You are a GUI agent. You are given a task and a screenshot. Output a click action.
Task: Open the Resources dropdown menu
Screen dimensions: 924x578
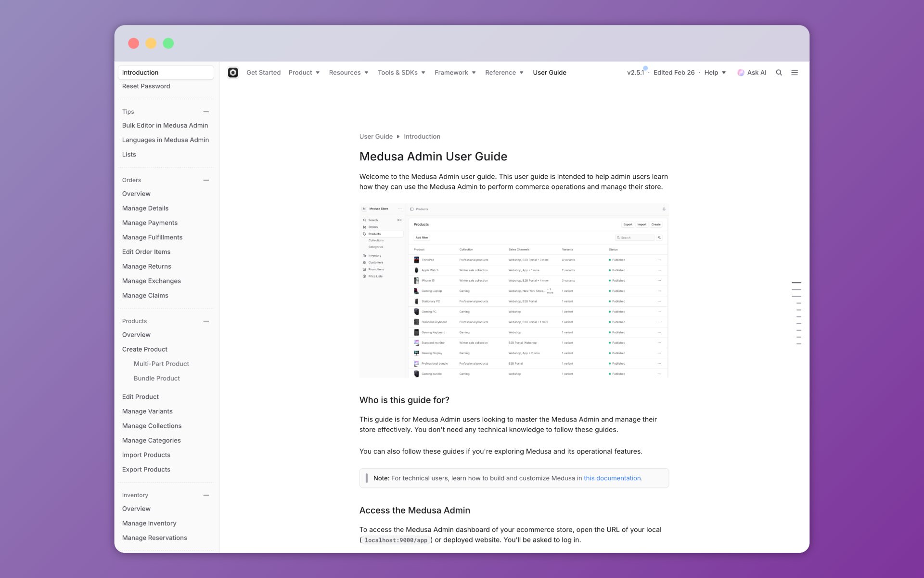click(x=349, y=73)
